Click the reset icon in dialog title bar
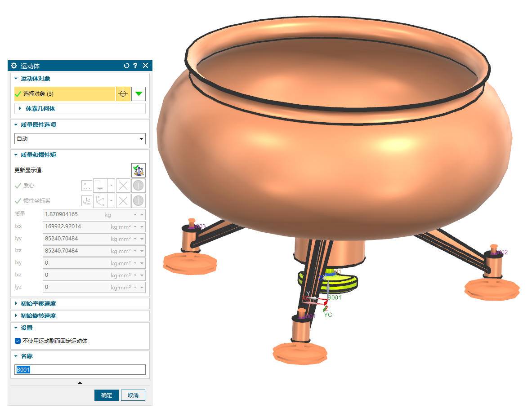 coord(126,66)
